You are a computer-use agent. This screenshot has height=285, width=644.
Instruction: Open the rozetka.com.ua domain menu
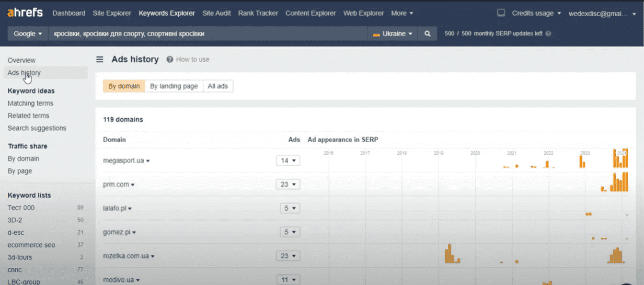129,256
